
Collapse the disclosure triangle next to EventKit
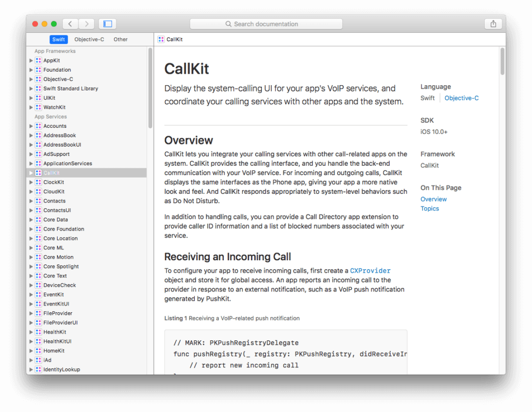coord(31,294)
